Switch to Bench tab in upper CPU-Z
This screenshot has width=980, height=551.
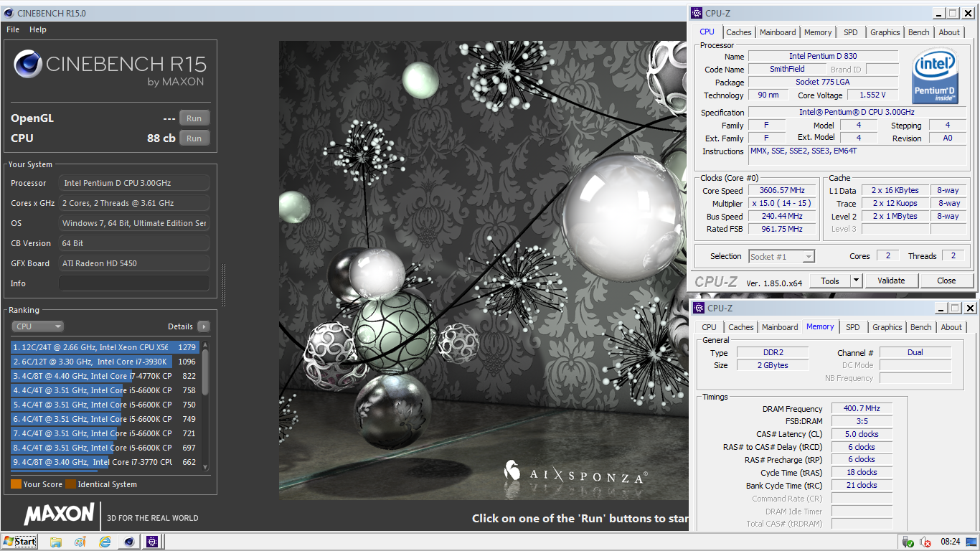click(919, 32)
